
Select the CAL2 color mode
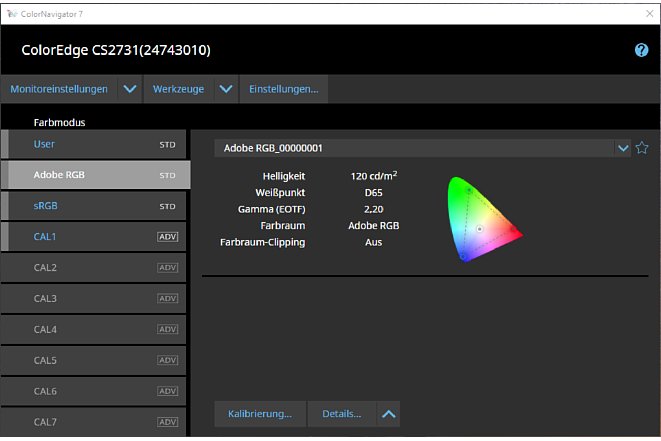click(94, 268)
